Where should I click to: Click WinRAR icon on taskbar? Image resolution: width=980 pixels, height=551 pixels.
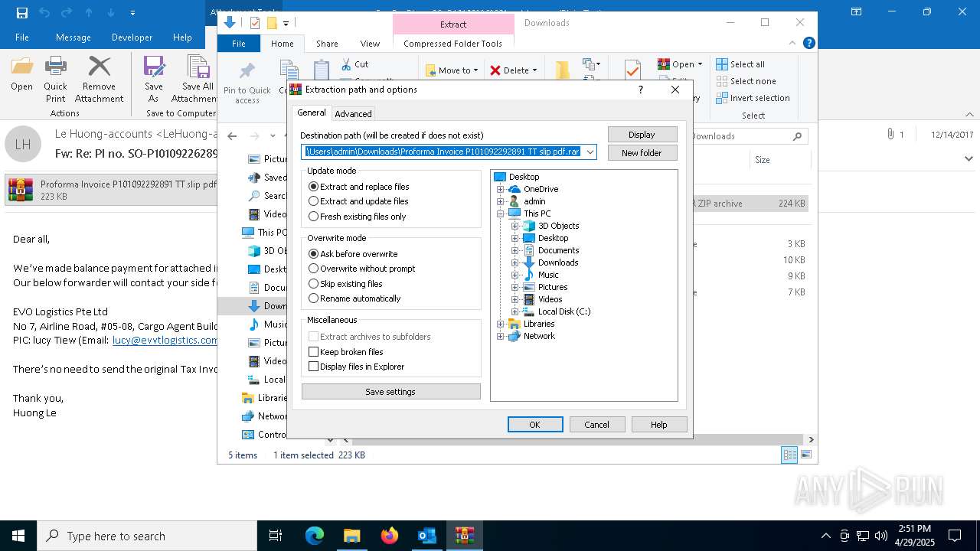[x=464, y=536]
